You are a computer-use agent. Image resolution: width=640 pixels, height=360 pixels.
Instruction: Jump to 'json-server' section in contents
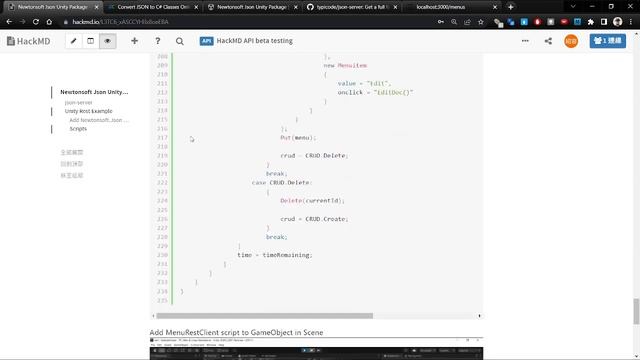click(78, 102)
